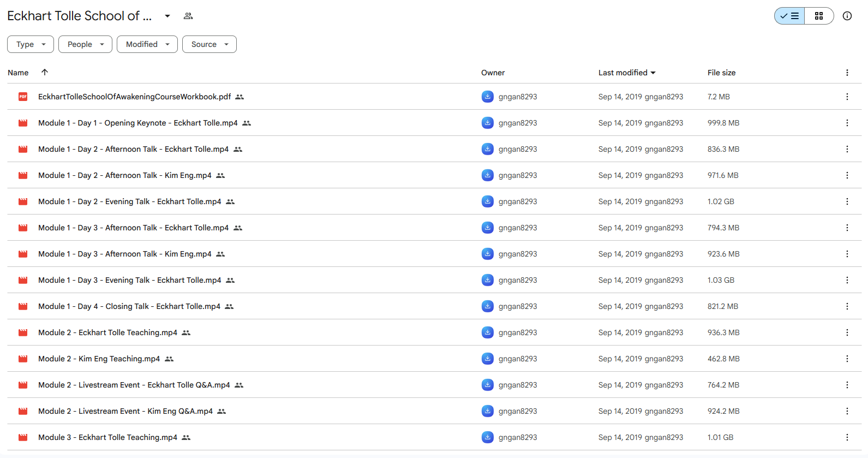The image size is (868, 458).
Task: Open the header row more options menu
Action: click(x=847, y=73)
